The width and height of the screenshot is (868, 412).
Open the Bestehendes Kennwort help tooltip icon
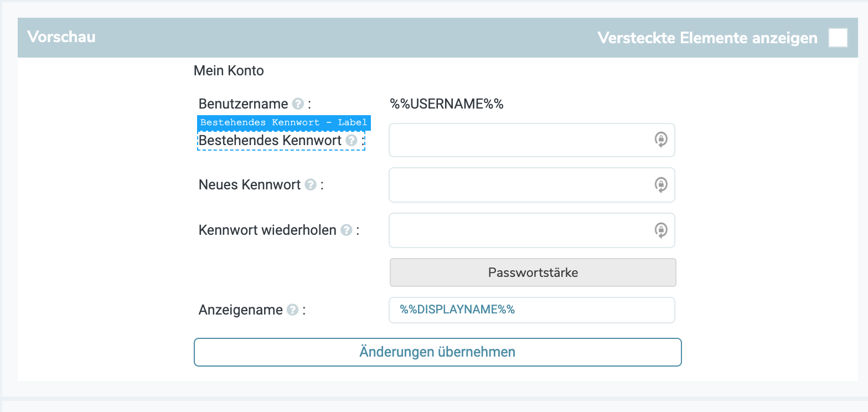pyautogui.click(x=351, y=141)
